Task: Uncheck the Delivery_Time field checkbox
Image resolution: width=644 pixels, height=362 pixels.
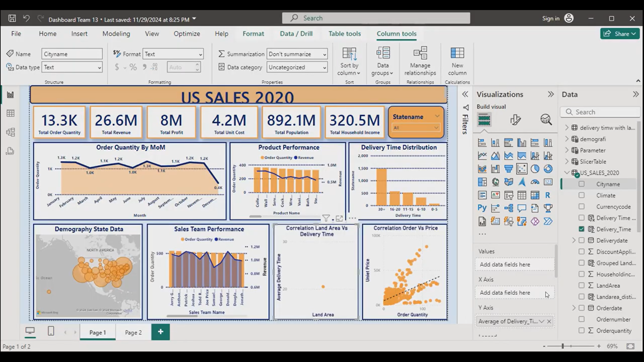Action: (582, 229)
